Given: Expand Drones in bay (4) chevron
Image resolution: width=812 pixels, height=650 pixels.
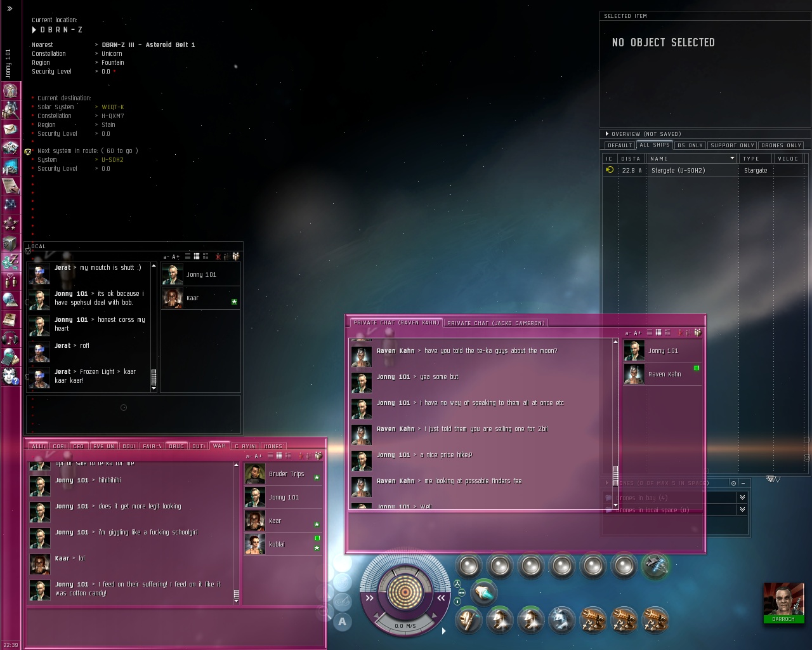Looking at the screenshot, I should 742,498.
